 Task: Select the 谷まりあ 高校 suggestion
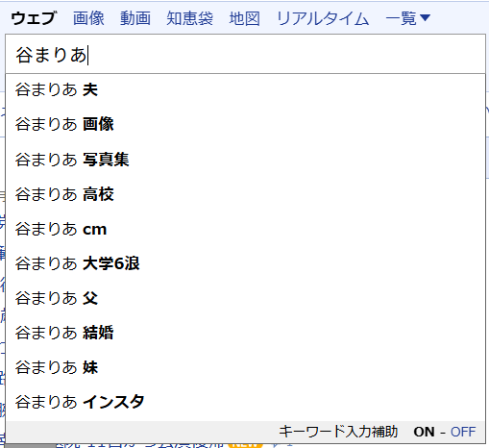(245, 194)
